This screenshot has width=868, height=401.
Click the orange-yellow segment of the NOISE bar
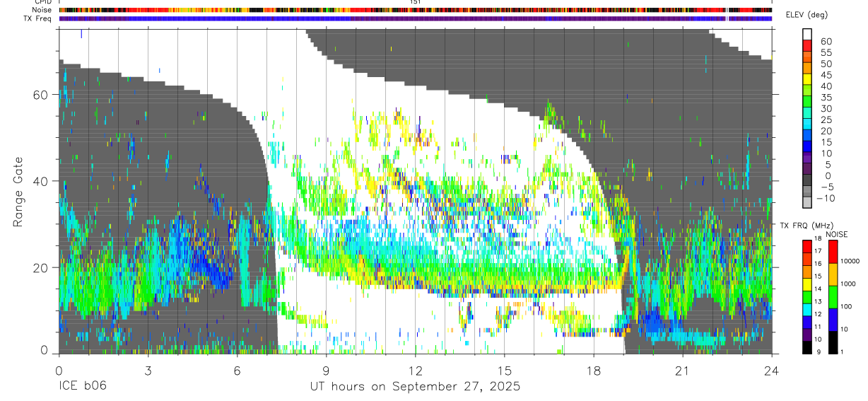coord(833,274)
